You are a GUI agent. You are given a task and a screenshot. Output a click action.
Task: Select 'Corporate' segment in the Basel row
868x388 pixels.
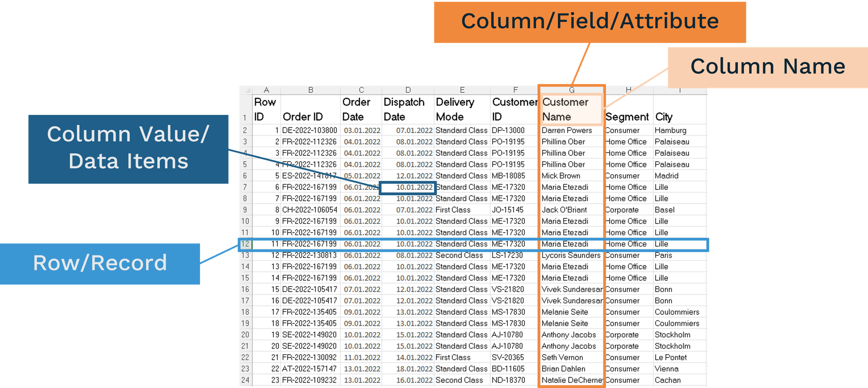pos(628,210)
